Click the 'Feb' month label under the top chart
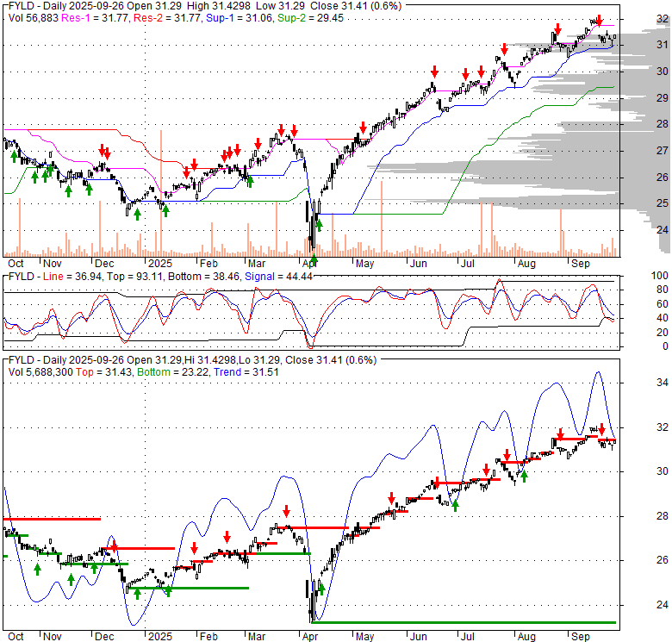The height and width of the screenshot is (642, 672). [x=209, y=264]
